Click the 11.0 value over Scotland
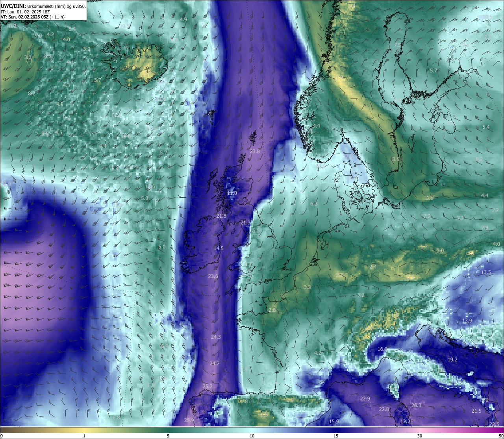The image size is (504, 439). [232, 193]
